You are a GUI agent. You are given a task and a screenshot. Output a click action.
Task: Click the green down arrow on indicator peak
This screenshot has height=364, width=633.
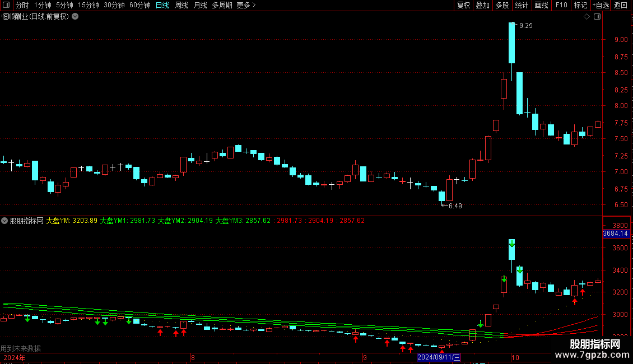coord(512,244)
